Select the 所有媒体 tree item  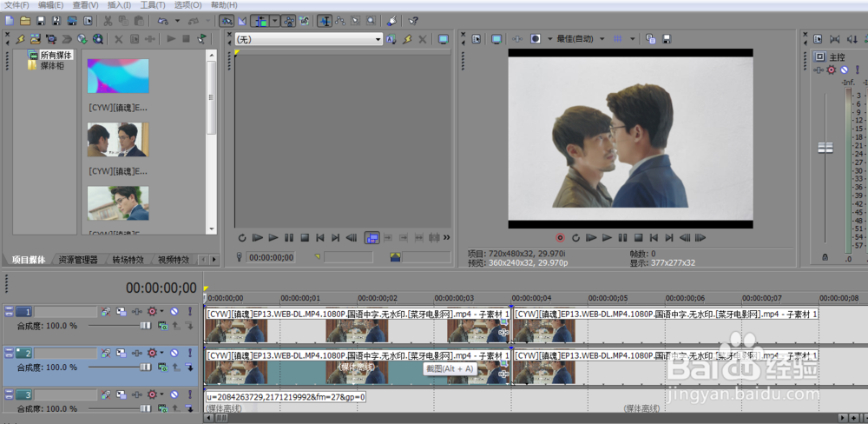click(56, 56)
